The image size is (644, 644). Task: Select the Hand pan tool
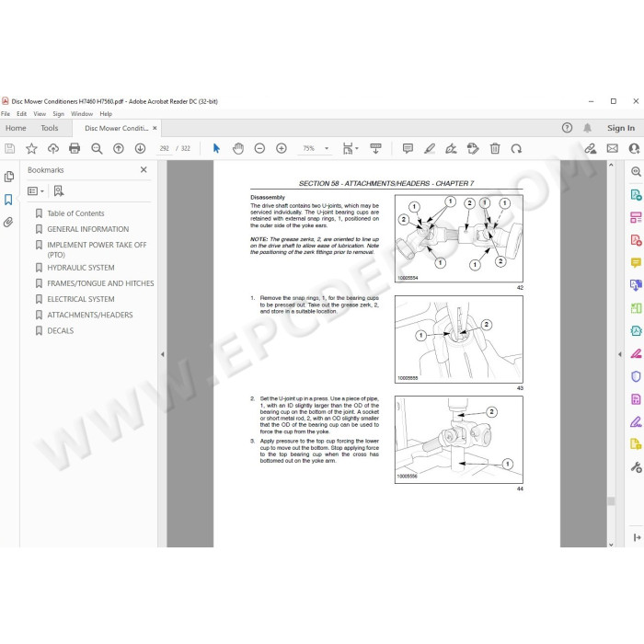[238, 148]
